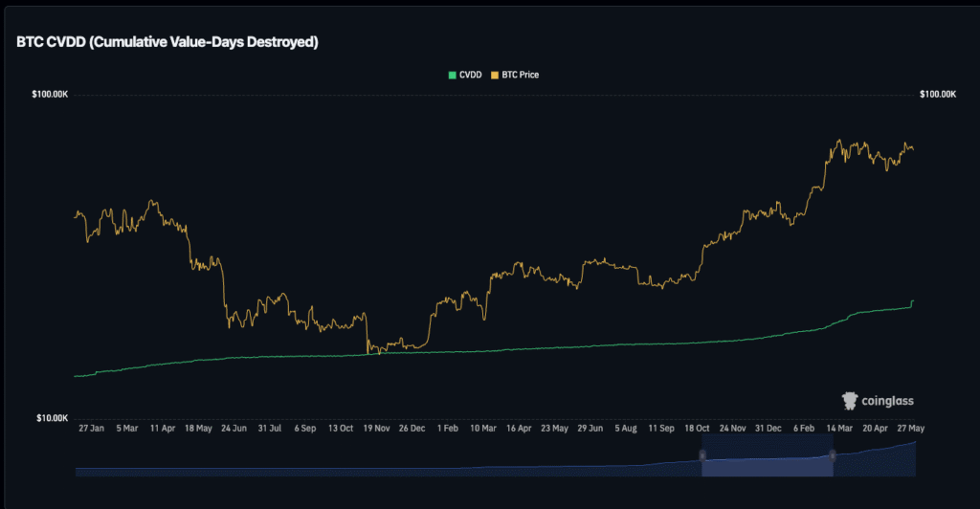Toggle the BTC Price series legend label
Image resolution: width=980 pixels, height=509 pixels.
point(519,75)
